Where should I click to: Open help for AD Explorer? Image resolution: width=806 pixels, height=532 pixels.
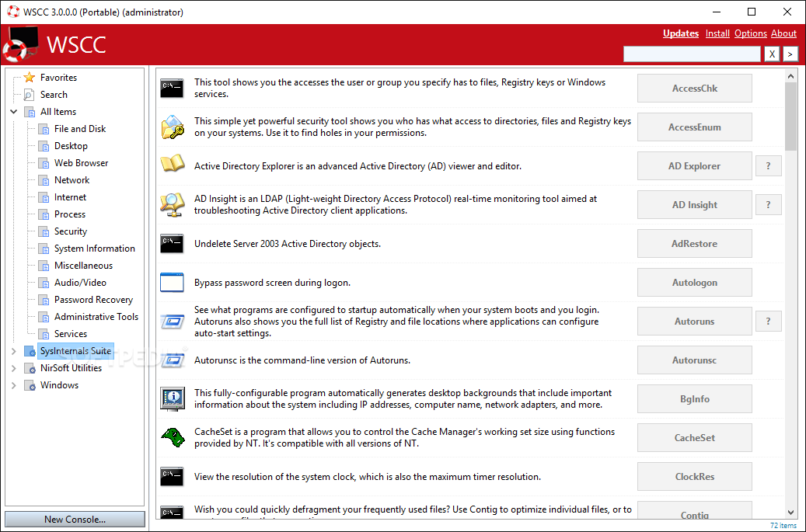click(x=769, y=166)
